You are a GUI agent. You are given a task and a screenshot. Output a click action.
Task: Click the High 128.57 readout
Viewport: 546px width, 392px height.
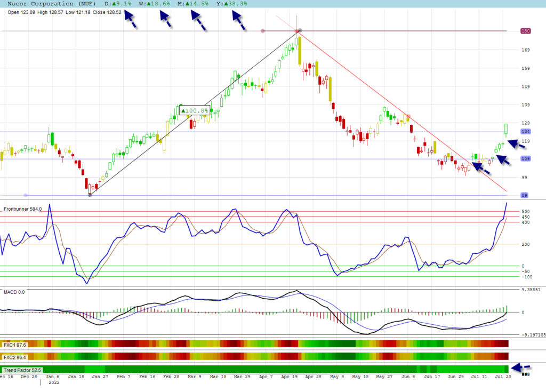pyautogui.click(x=51, y=12)
